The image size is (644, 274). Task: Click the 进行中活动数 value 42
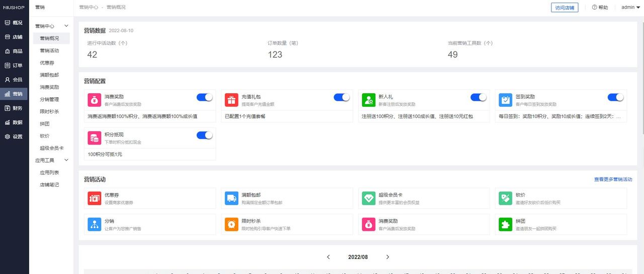pos(92,54)
